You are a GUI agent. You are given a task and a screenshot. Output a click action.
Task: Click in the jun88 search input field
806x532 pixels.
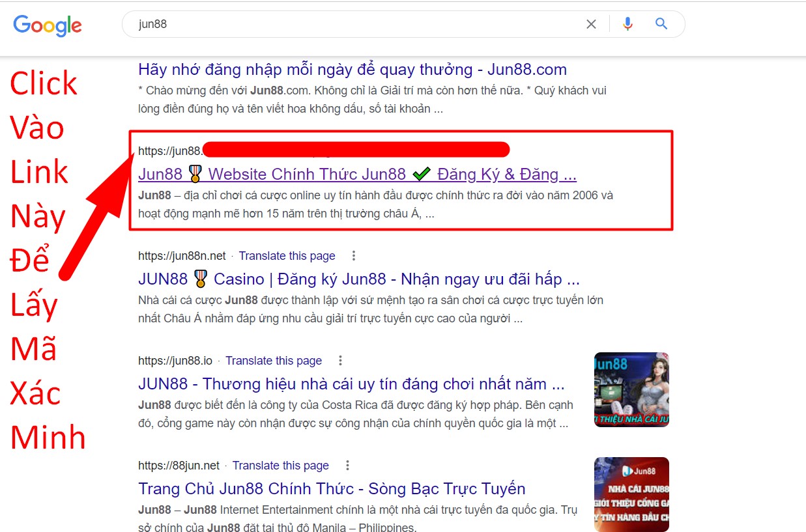[358, 24]
